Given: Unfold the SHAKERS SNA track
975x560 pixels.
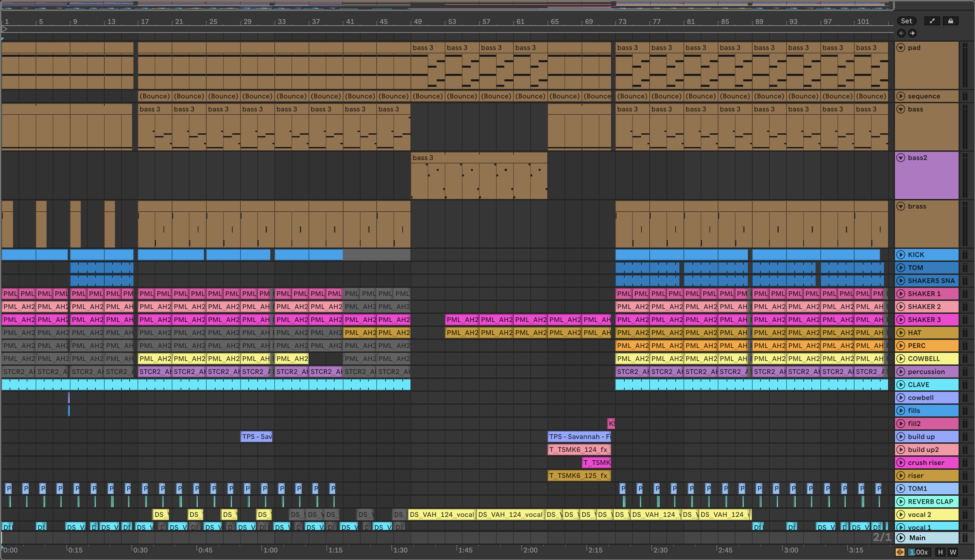Looking at the screenshot, I should pos(901,281).
